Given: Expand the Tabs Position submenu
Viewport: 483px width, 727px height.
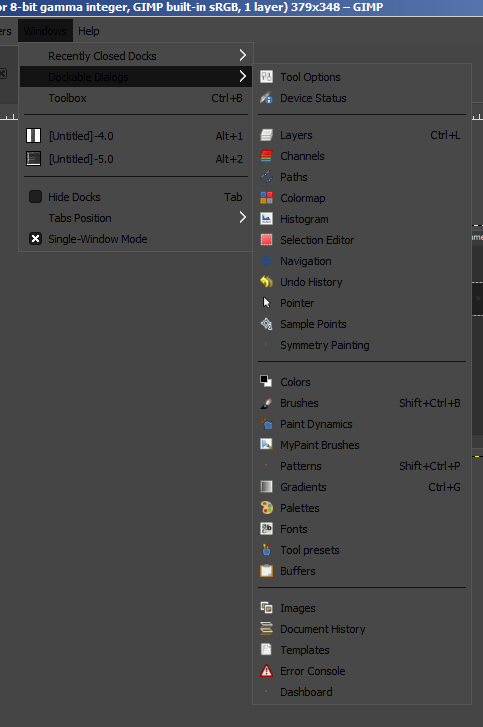Looking at the screenshot, I should pos(135,218).
